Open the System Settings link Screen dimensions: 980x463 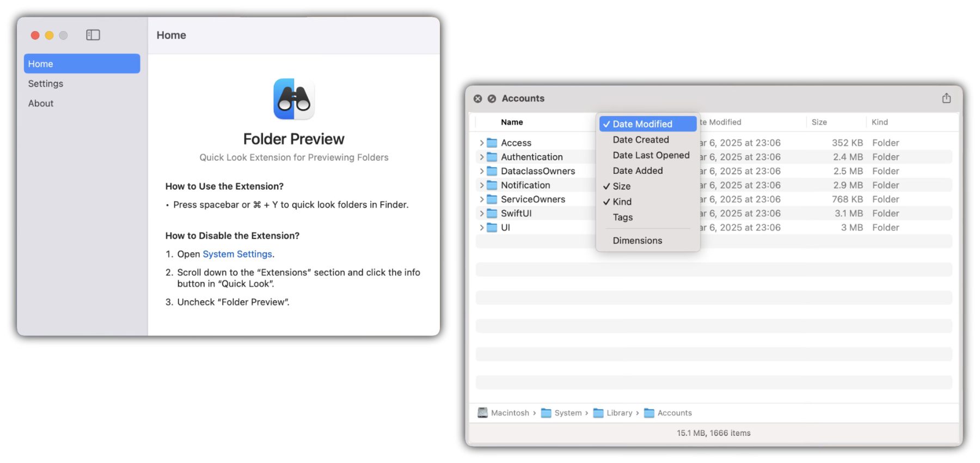tap(237, 254)
